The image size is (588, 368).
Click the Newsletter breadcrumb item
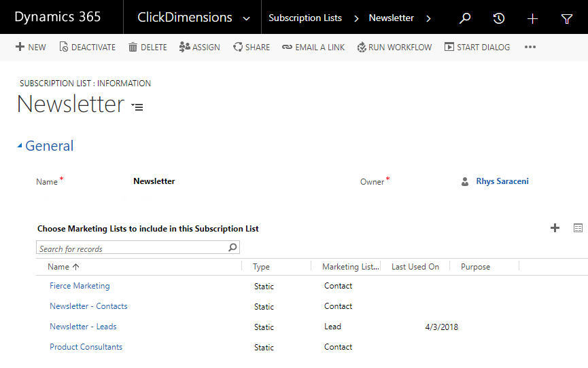click(391, 18)
